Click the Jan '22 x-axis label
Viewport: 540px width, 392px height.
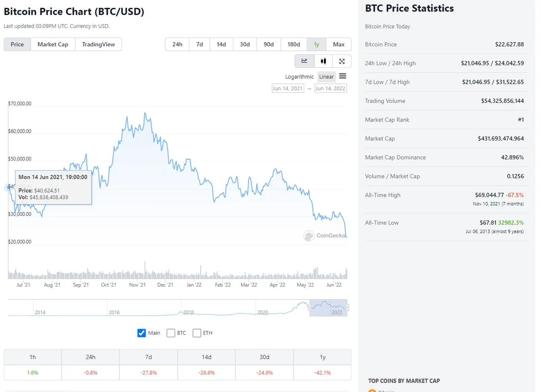(194, 285)
